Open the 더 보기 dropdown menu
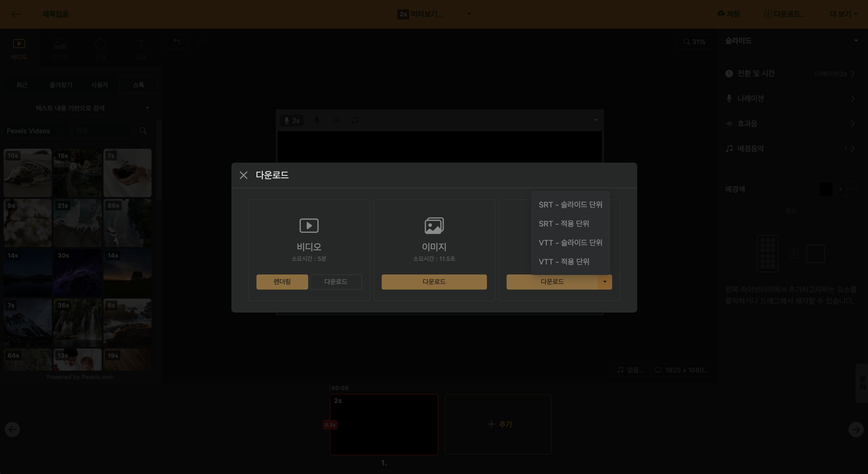Viewport: 868px width, 474px height. coord(843,14)
